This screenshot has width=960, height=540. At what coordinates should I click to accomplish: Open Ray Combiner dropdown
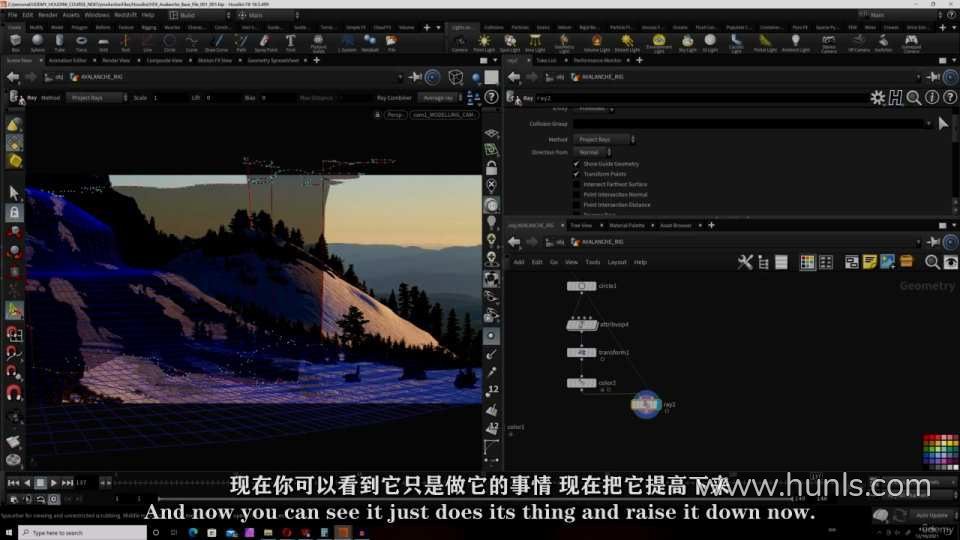440,98
